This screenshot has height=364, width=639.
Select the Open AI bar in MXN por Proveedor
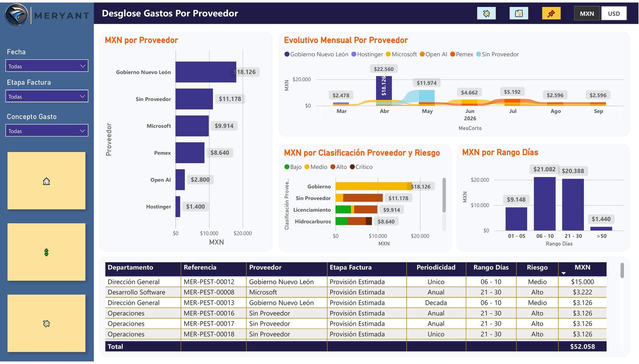[x=180, y=180]
